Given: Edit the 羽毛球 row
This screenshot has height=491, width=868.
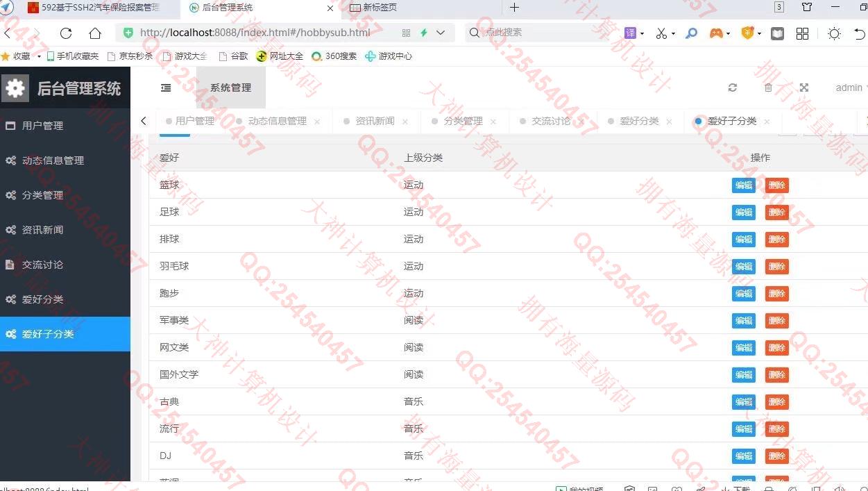Looking at the screenshot, I should (x=744, y=267).
